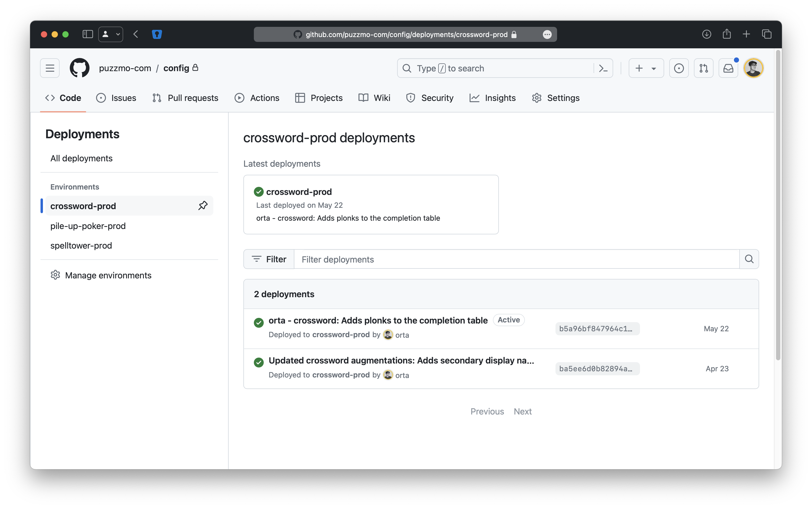Select the spelltower-prod environment
The width and height of the screenshot is (812, 509).
[81, 245]
